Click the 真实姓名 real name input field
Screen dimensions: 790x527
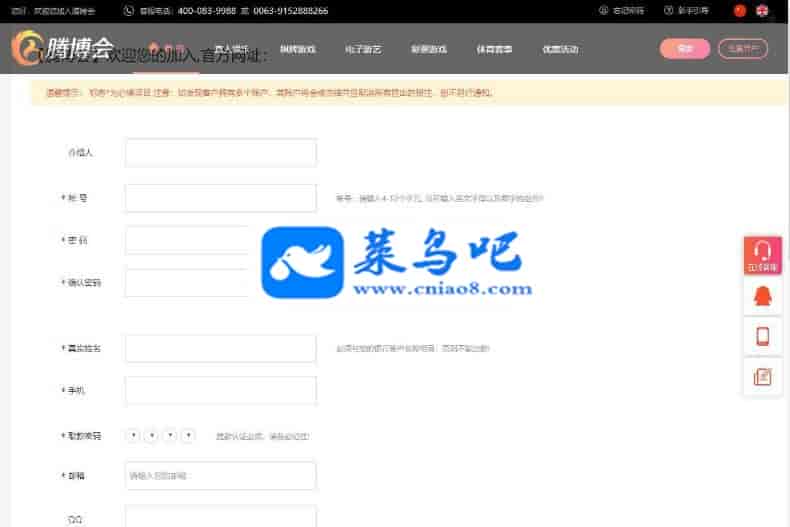coord(221,348)
